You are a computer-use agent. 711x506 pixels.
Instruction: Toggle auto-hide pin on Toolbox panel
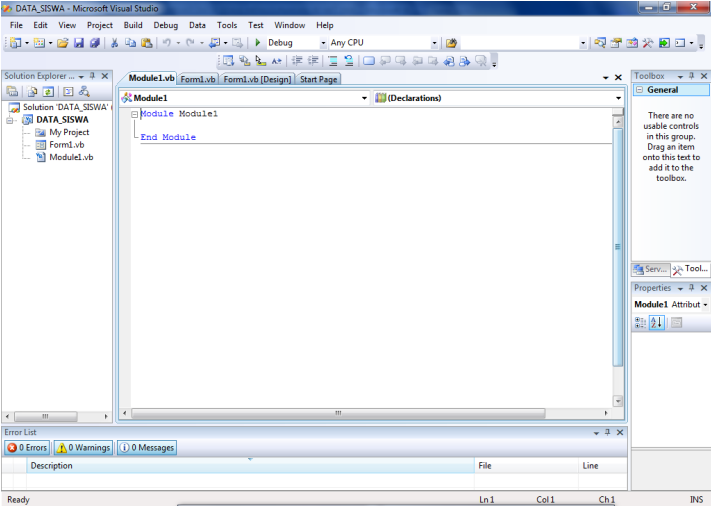692,76
